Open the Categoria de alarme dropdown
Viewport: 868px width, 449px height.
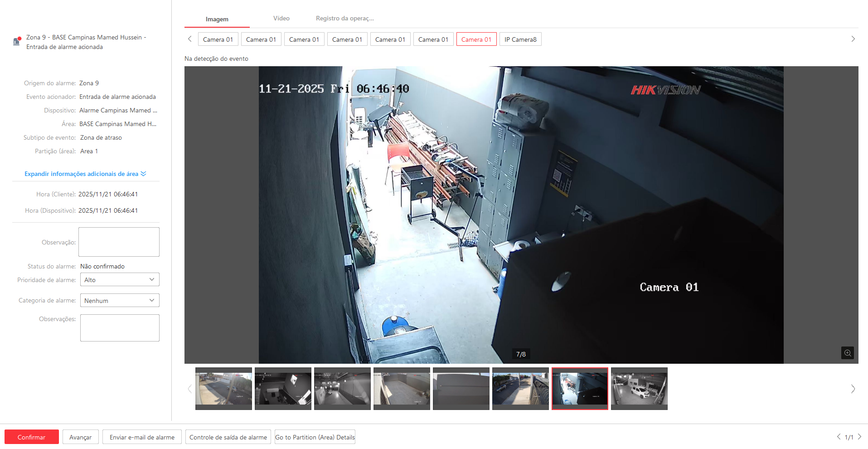120,301
